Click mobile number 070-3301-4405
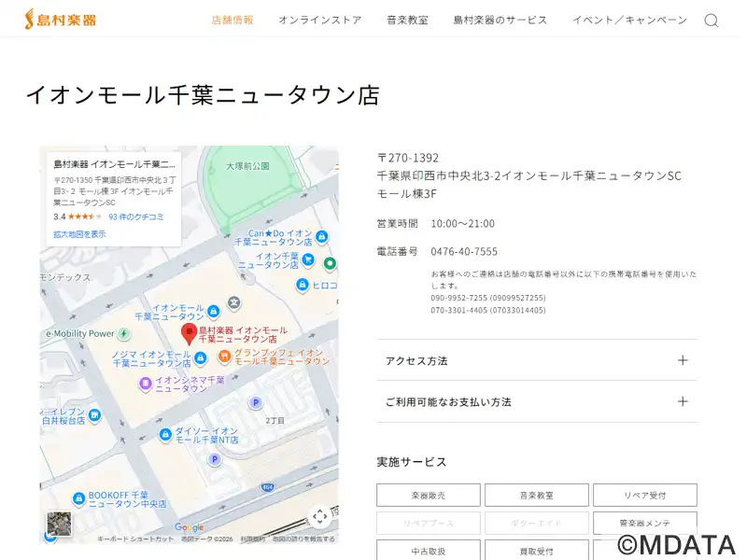 tap(459, 311)
